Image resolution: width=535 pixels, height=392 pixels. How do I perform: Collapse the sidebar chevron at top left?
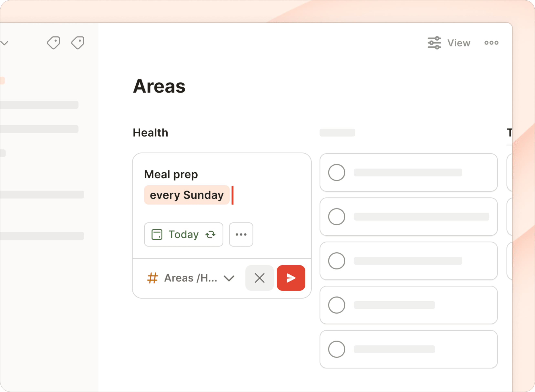coord(4,43)
